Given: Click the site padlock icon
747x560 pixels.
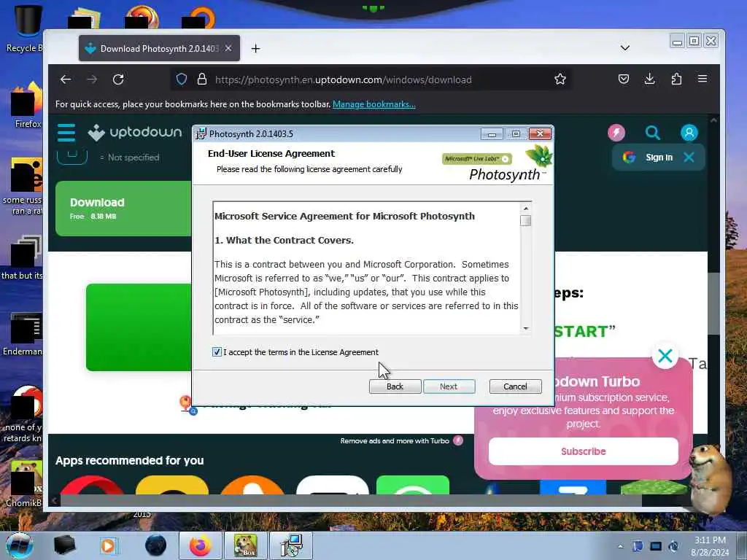Looking at the screenshot, I should pos(202,79).
